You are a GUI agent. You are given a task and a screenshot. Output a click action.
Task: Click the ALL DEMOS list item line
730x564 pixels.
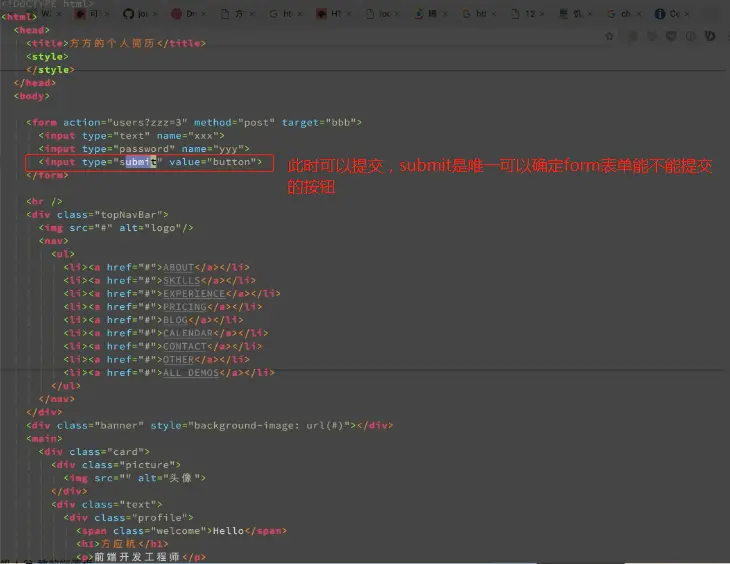(x=169, y=373)
